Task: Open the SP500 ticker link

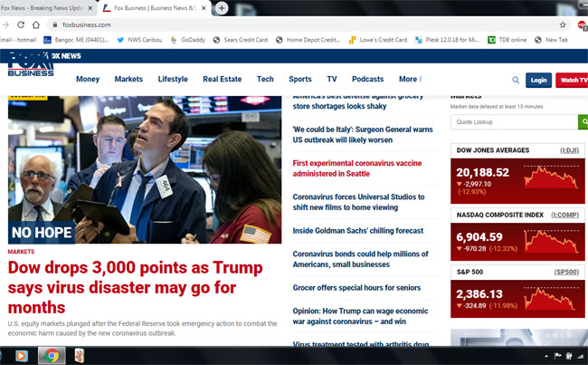Action: click(566, 273)
